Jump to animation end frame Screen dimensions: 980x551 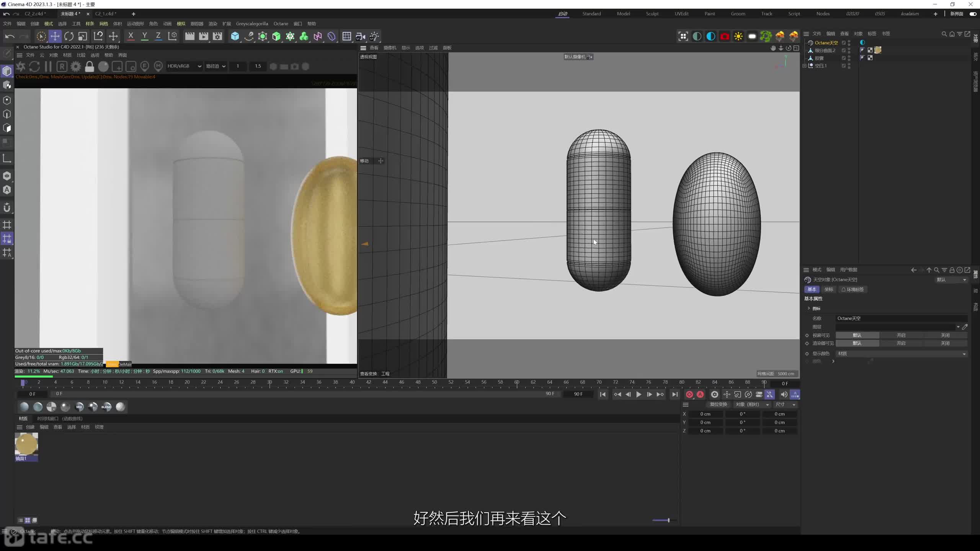coord(675,395)
